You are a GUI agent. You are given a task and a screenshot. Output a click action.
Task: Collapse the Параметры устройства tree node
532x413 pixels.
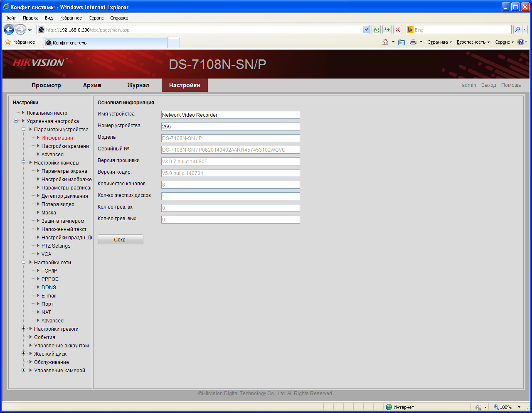click(23, 129)
